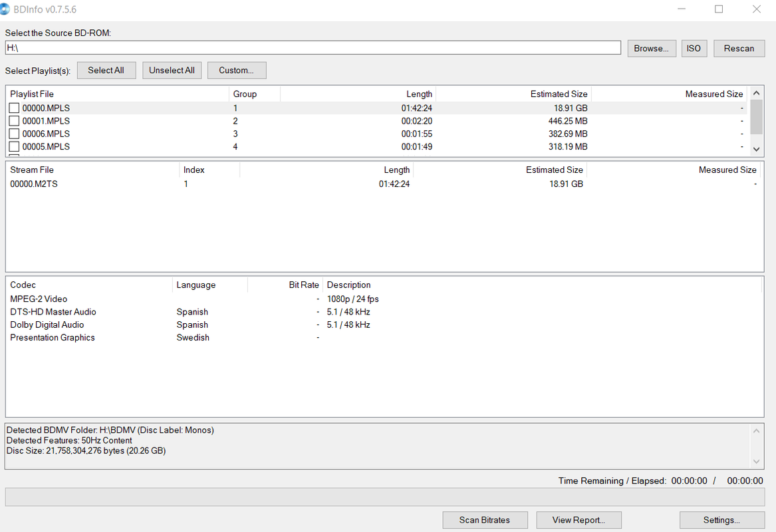776x532 pixels.
Task: Click the ISO button
Action: pos(694,49)
